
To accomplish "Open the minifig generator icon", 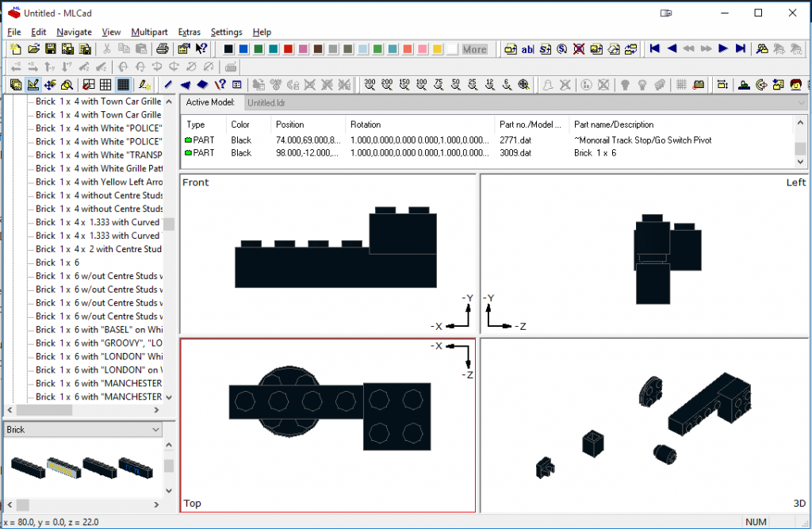I will point(796,84).
